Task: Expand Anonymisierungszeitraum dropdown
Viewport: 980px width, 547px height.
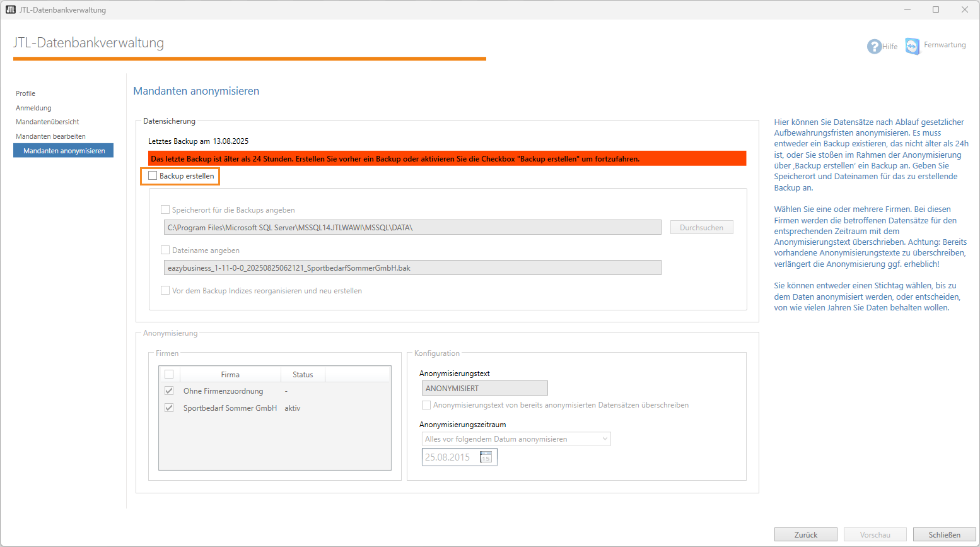Action: [516, 439]
